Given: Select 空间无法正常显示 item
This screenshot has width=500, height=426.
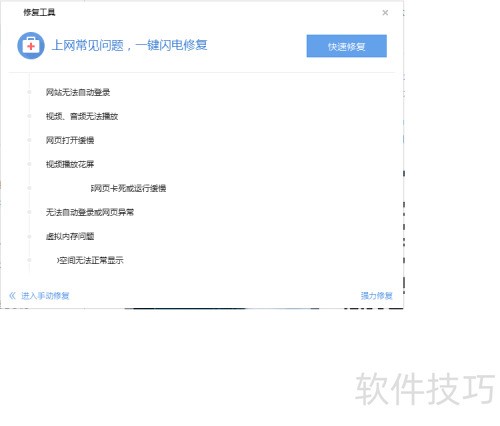Looking at the screenshot, I should [90, 260].
